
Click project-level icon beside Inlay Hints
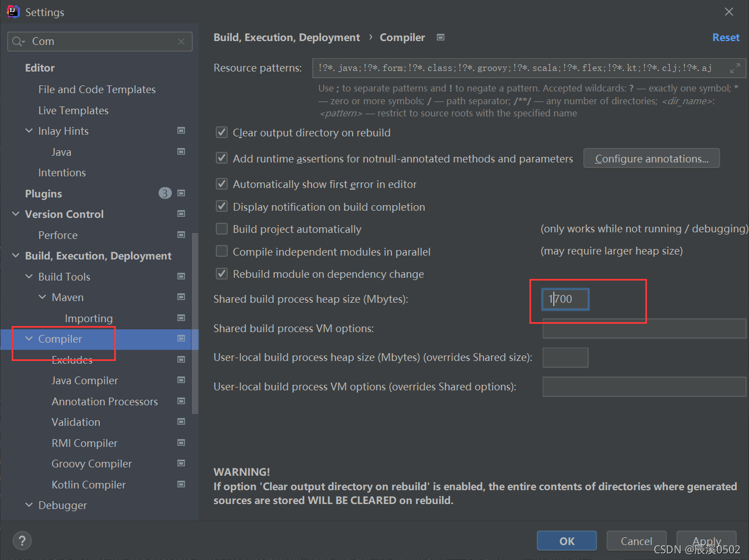pos(181,130)
